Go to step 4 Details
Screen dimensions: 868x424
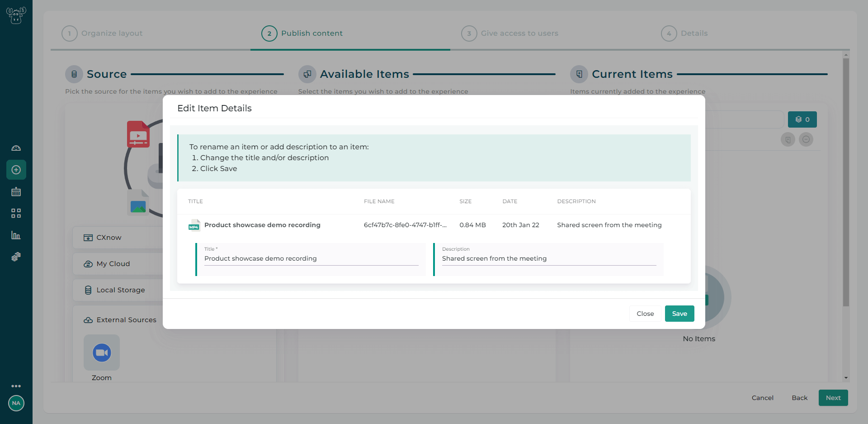[x=684, y=33]
